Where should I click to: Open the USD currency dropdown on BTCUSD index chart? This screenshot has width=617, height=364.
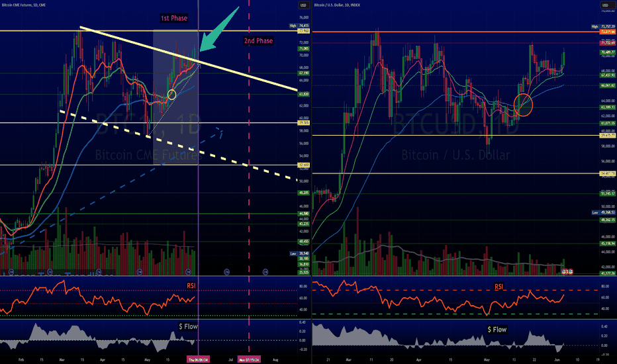pyautogui.click(x=605, y=5)
